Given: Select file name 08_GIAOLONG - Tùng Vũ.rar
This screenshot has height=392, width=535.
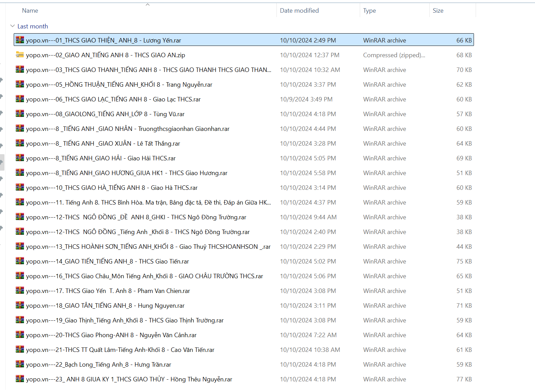Looking at the screenshot, I should click(105, 114).
